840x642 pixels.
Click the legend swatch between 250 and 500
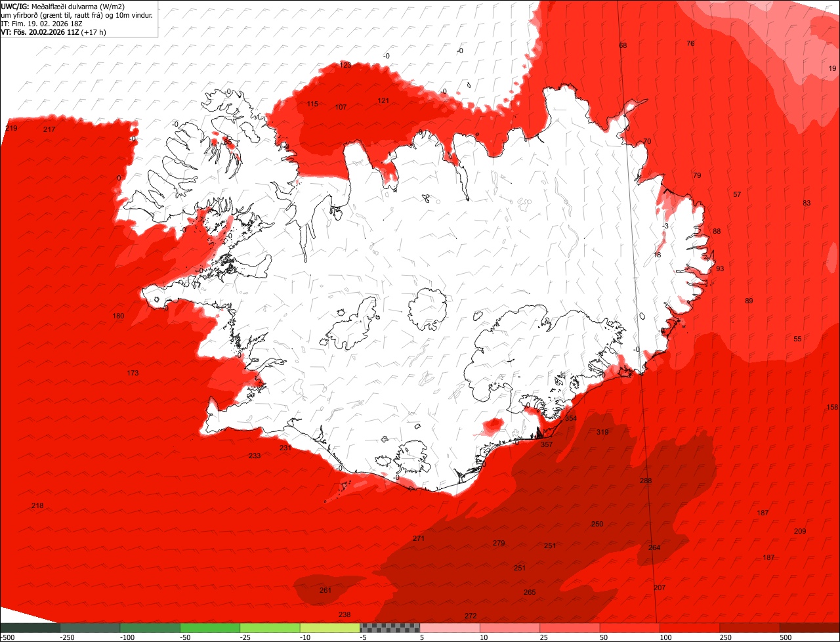pyautogui.click(x=749, y=628)
